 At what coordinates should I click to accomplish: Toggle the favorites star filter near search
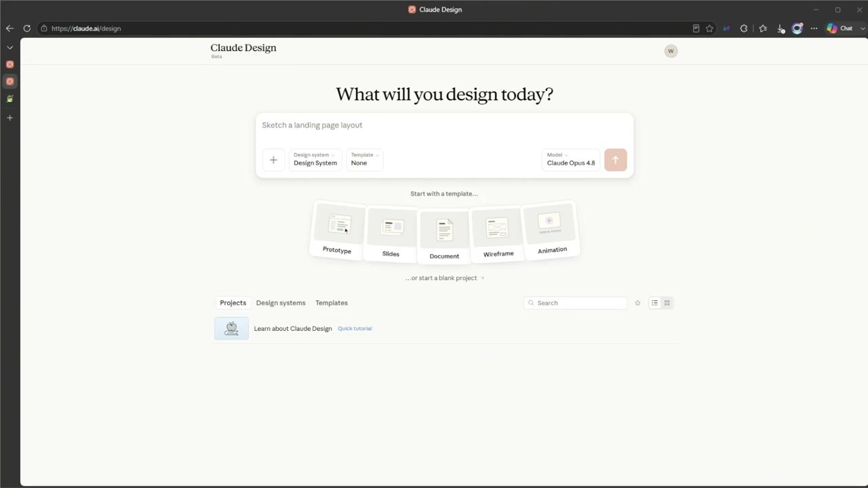637,303
